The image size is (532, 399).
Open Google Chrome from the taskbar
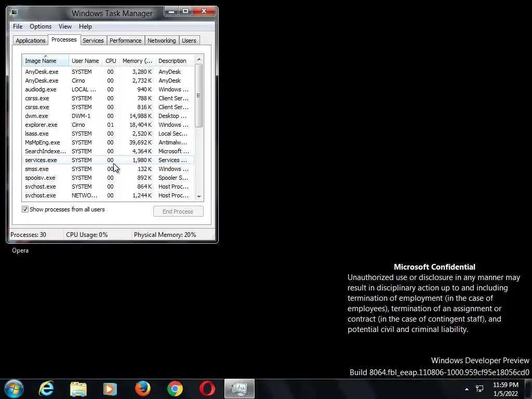tap(175, 389)
